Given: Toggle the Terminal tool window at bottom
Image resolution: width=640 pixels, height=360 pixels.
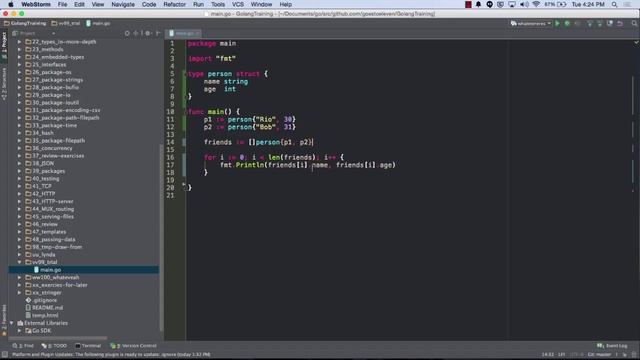Looking at the screenshot, I should tap(88, 346).
